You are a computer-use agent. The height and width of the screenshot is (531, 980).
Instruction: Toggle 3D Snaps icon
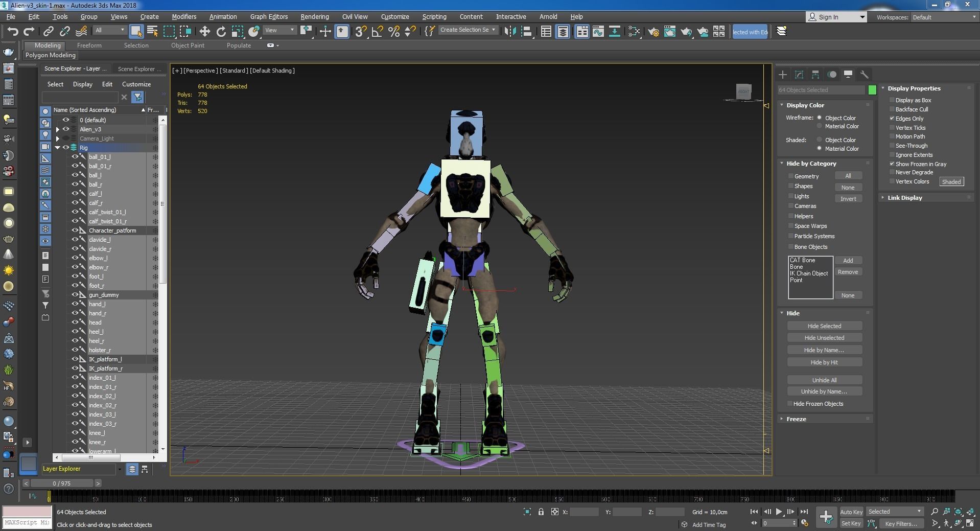361,31
